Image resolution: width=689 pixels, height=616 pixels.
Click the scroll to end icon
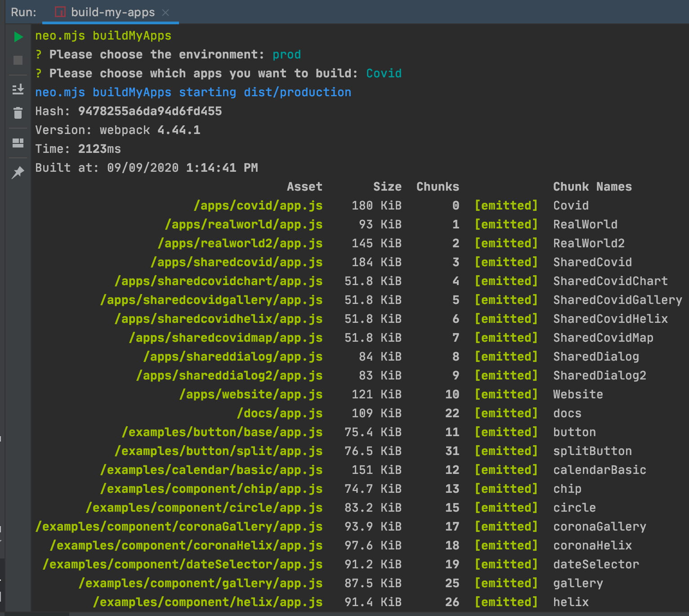pyautogui.click(x=18, y=89)
